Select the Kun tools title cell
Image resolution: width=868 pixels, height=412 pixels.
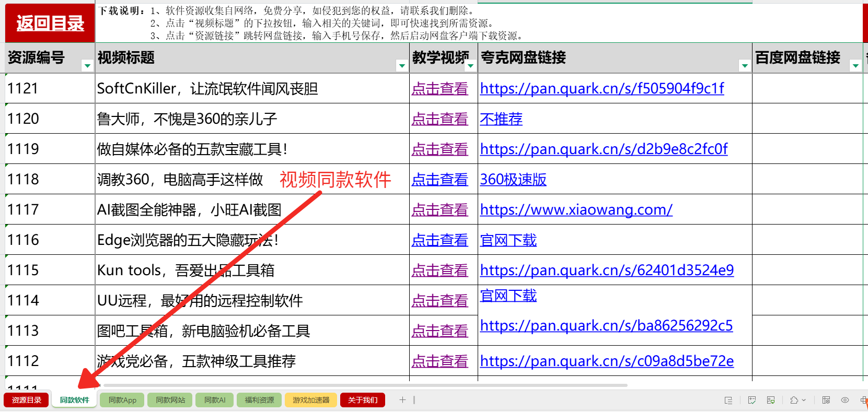252,270
